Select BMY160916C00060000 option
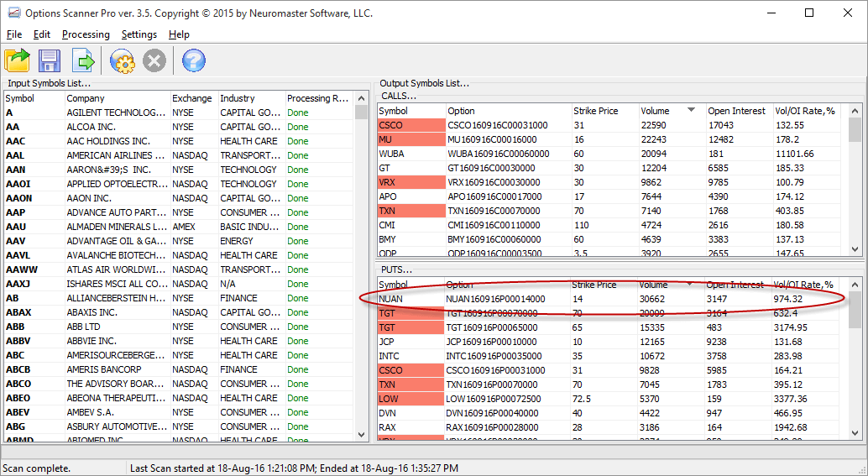 [x=494, y=239]
